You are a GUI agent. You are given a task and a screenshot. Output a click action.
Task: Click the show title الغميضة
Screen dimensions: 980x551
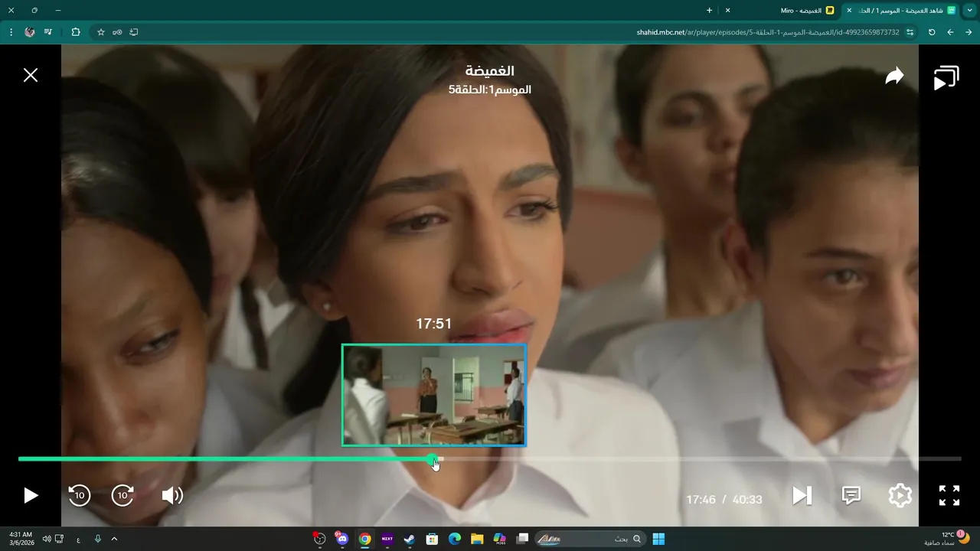[x=490, y=70]
